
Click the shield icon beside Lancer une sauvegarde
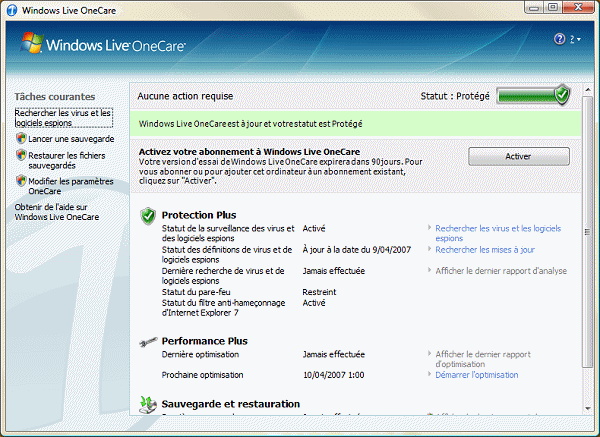click(21, 139)
